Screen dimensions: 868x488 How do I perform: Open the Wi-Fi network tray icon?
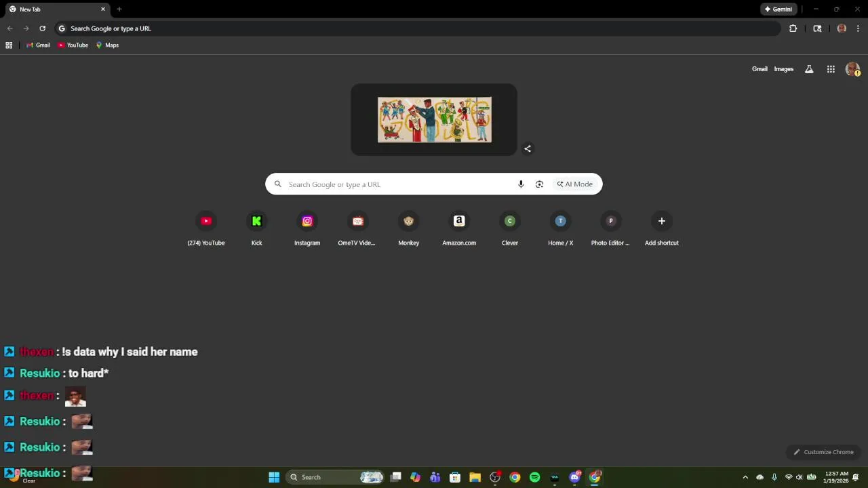pos(789,477)
